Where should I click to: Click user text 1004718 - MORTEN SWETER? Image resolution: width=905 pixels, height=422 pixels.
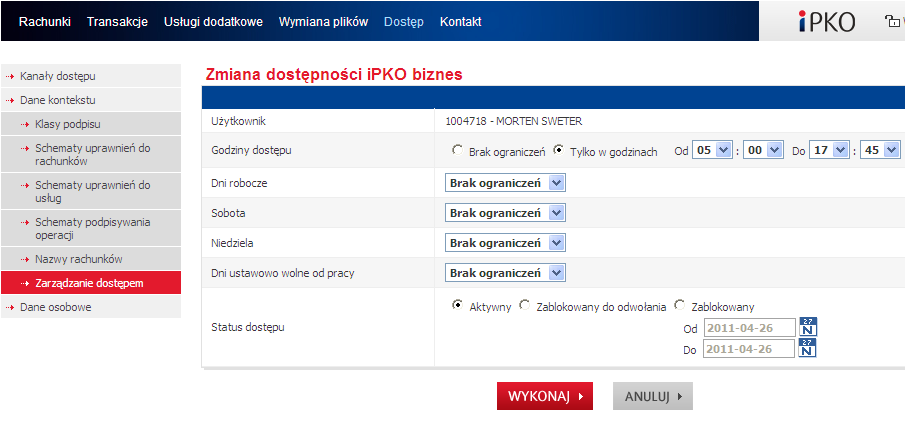point(514,121)
